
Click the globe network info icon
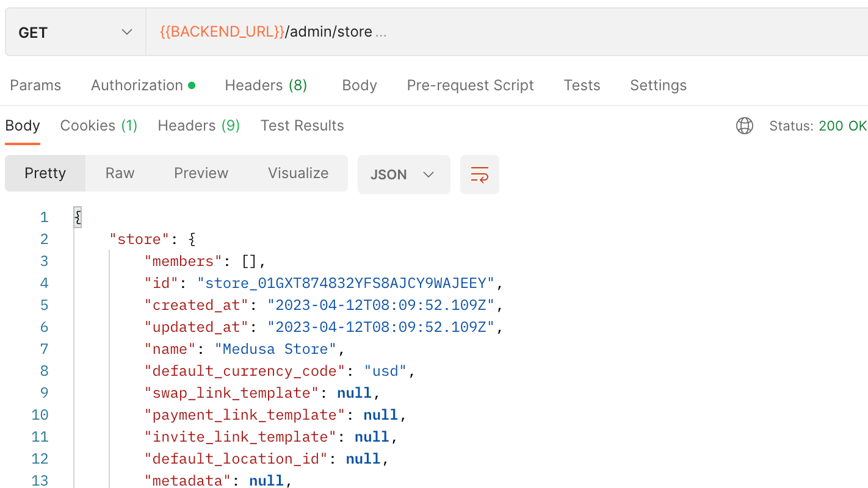coord(744,126)
